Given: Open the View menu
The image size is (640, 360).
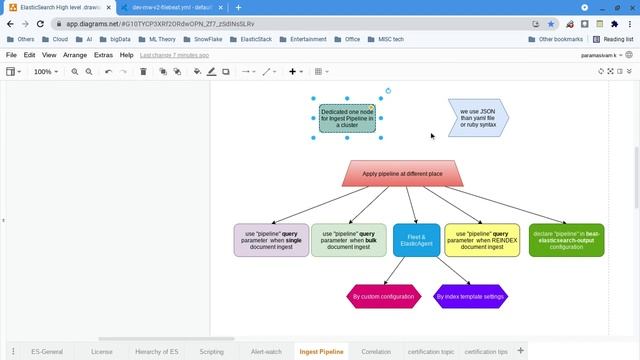Looking at the screenshot, I should (x=49, y=55).
